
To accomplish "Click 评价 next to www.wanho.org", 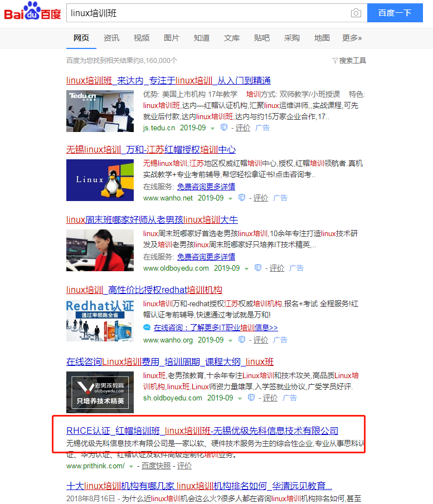I will pyautogui.click(x=261, y=340).
